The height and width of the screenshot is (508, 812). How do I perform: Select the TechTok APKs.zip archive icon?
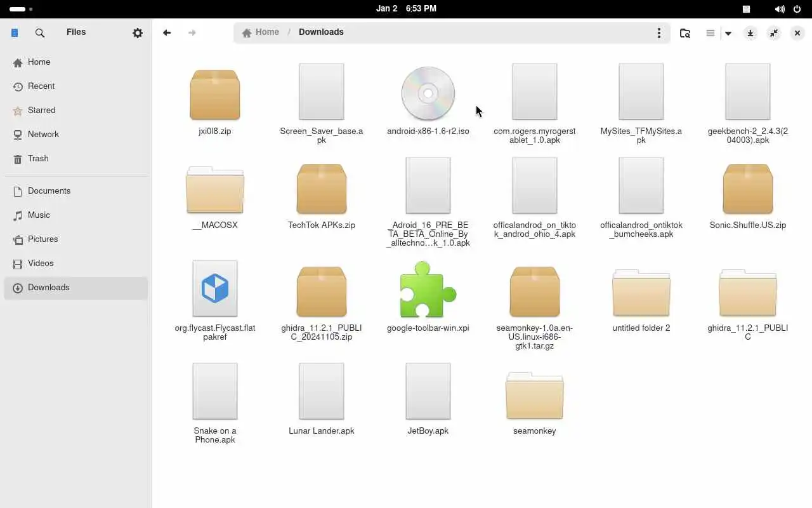322,188
